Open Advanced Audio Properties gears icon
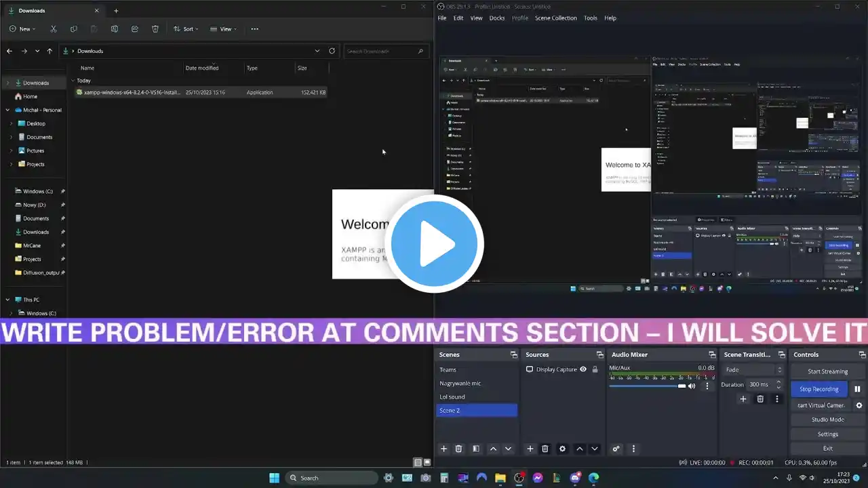Image resolution: width=868 pixels, height=488 pixels. pos(616,449)
